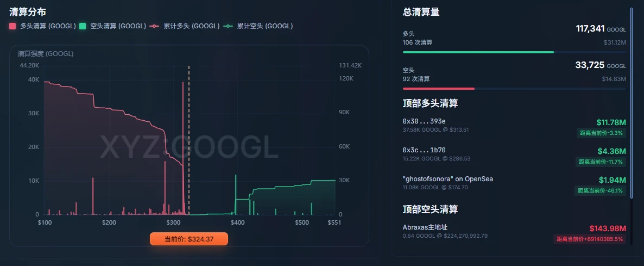This screenshot has height=266, width=644.
Task: Click the pink 多头清算 legend color square
Action: (x=12, y=26)
